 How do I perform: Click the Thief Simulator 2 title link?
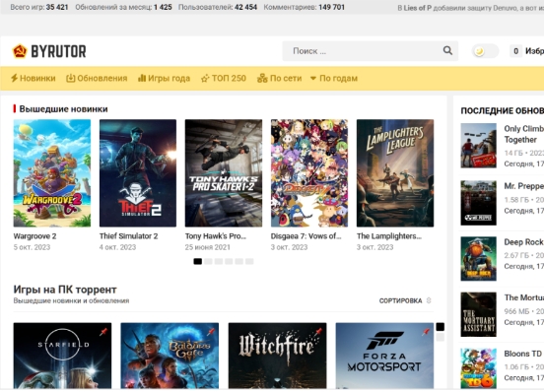[129, 236]
